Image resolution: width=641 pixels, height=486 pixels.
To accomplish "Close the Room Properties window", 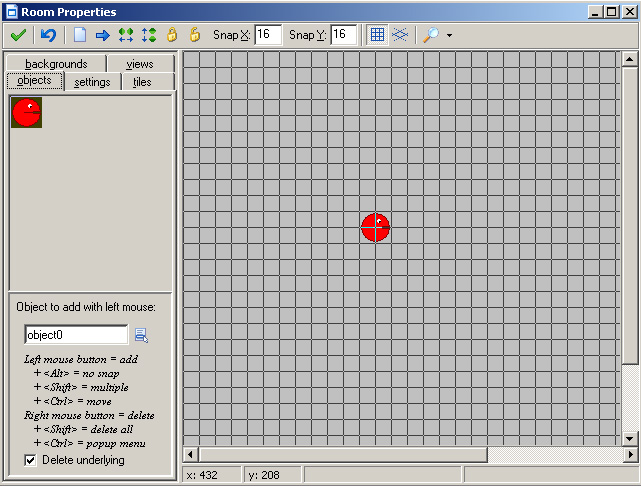I will tap(630, 12).
